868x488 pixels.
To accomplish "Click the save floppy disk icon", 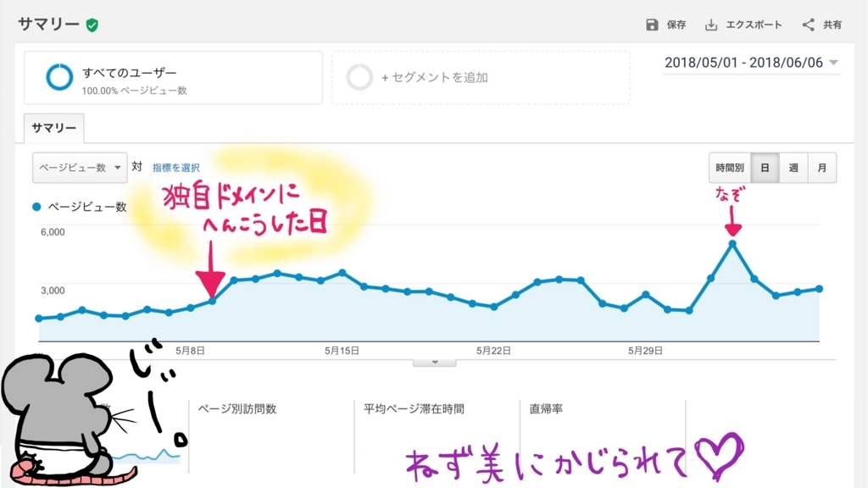I will tap(652, 25).
